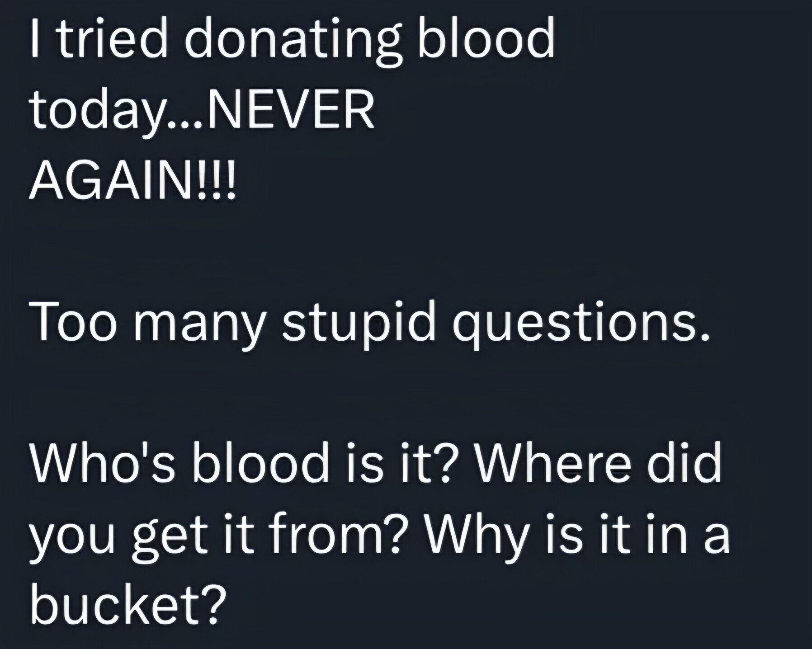Viewport: 812px width, 649px height.
Task: Click the word "Too"
Action: pos(75,321)
